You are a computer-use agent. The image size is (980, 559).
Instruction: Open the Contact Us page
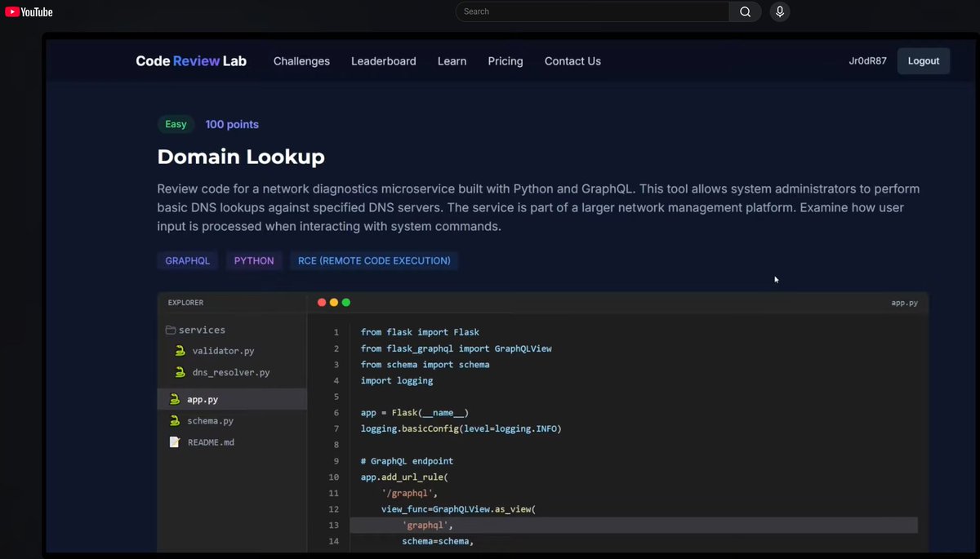[x=572, y=61]
